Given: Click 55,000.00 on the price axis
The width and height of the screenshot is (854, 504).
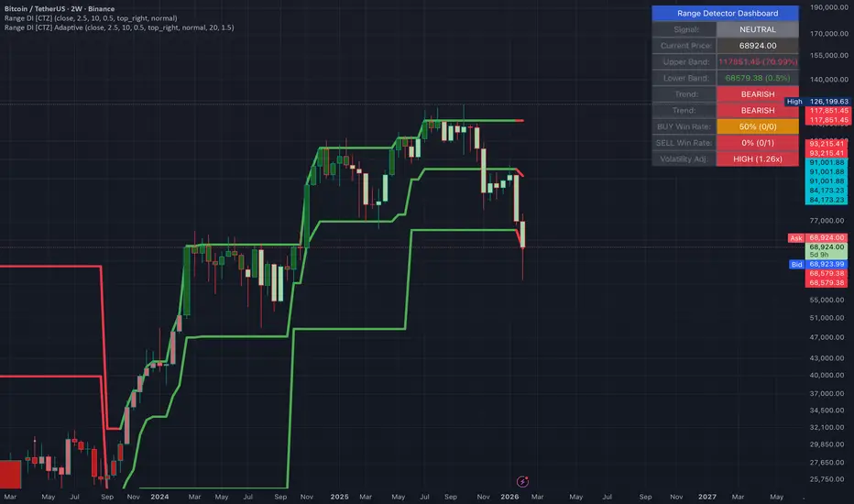Looking at the screenshot, I should pyautogui.click(x=827, y=301).
